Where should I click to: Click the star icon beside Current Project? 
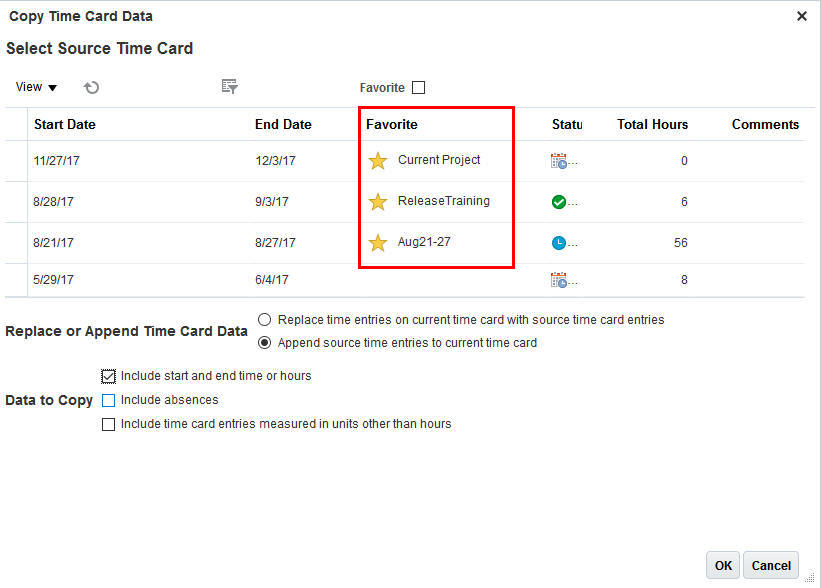(x=377, y=160)
